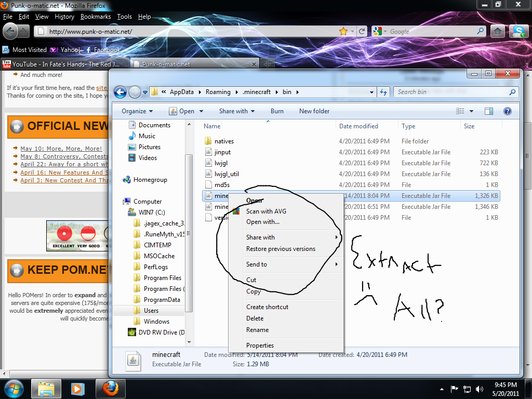
Task: Select the Users folder in navigation tree
Action: [151, 311]
